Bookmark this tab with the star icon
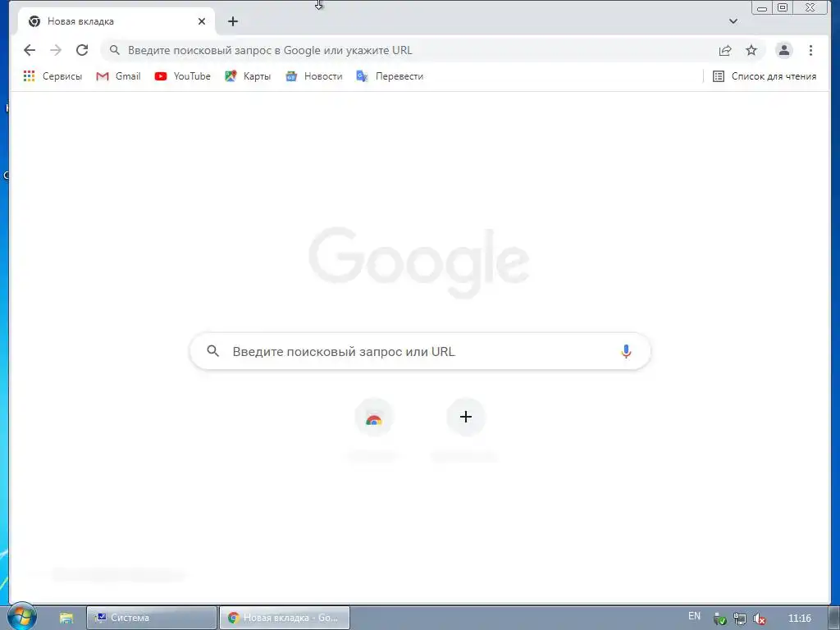Image resolution: width=840 pixels, height=630 pixels. coord(751,50)
